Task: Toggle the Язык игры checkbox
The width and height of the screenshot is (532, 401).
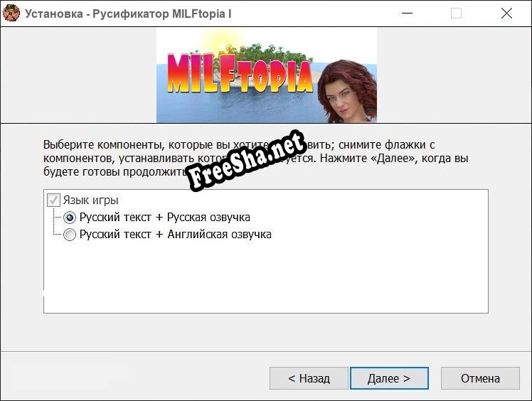Action: point(53,200)
